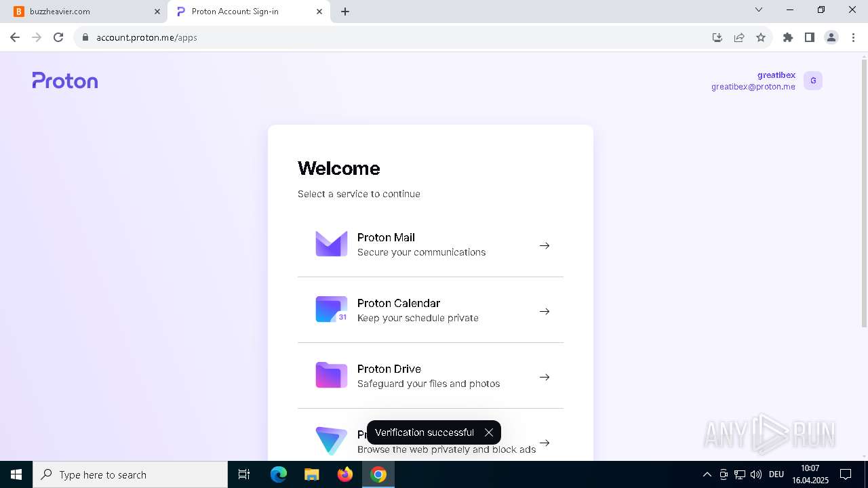Open Chrome three-dot menu
Image resolution: width=868 pixels, height=488 pixels.
pyautogui.click(x=853, y=37)
